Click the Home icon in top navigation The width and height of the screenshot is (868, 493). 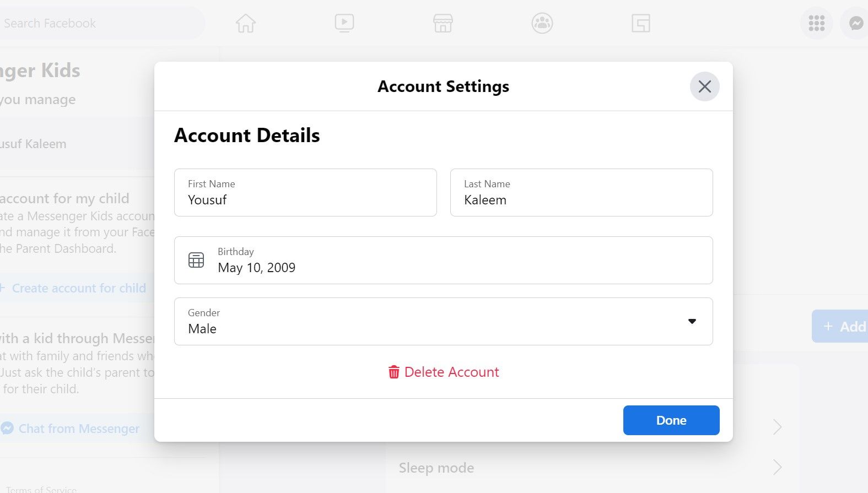point(246,23)
